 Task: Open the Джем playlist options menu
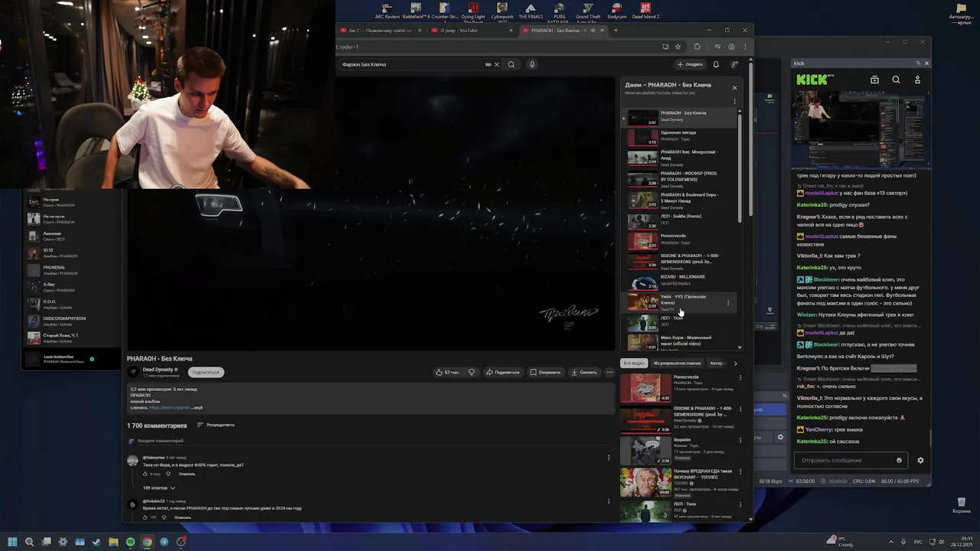tap(734, 101)
